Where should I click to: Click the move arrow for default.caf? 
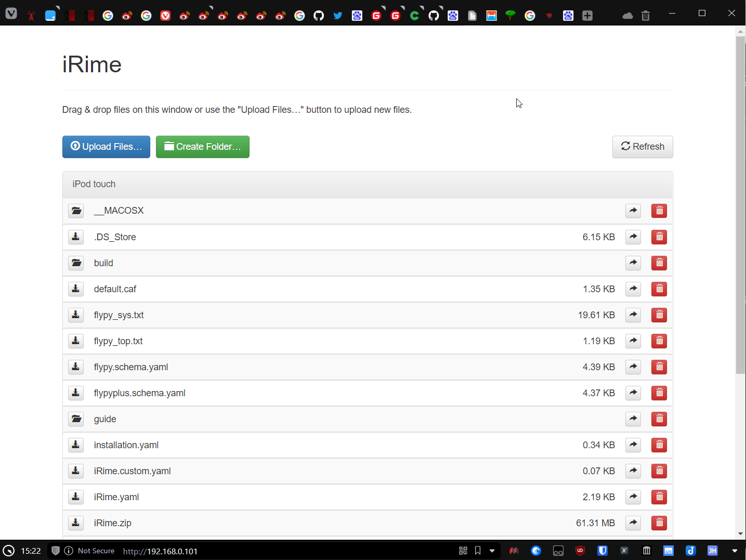point(633,289)
